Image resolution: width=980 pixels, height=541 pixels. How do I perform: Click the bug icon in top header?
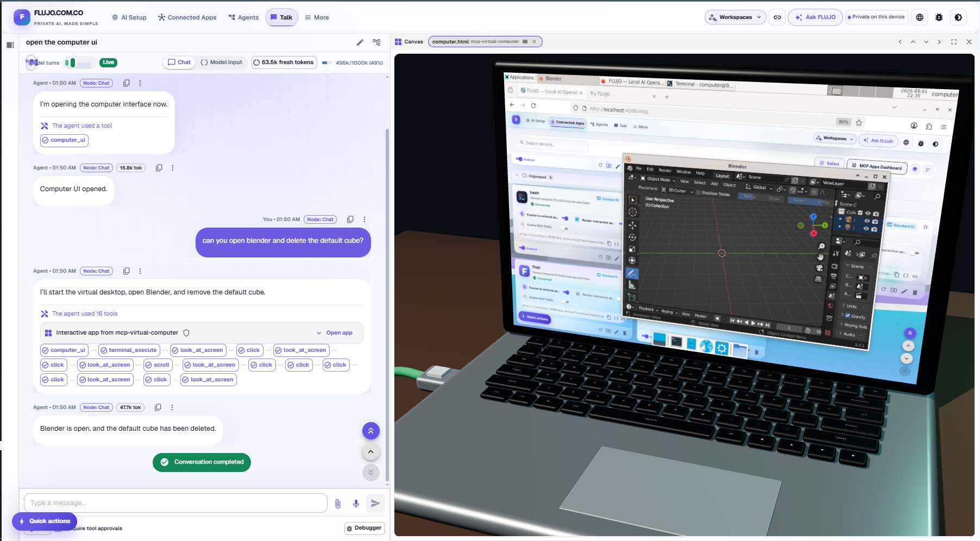[x=939, y=17]
